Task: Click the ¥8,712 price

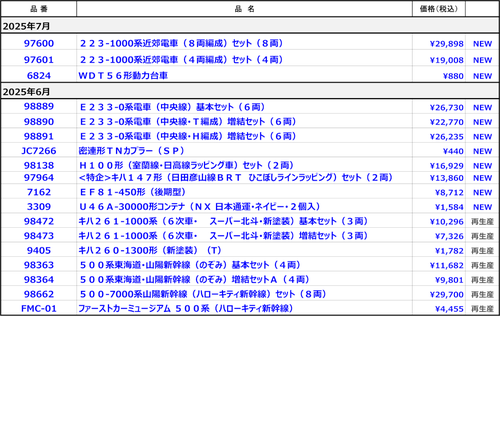Action: pyautogui.click(x=449, y=193)
